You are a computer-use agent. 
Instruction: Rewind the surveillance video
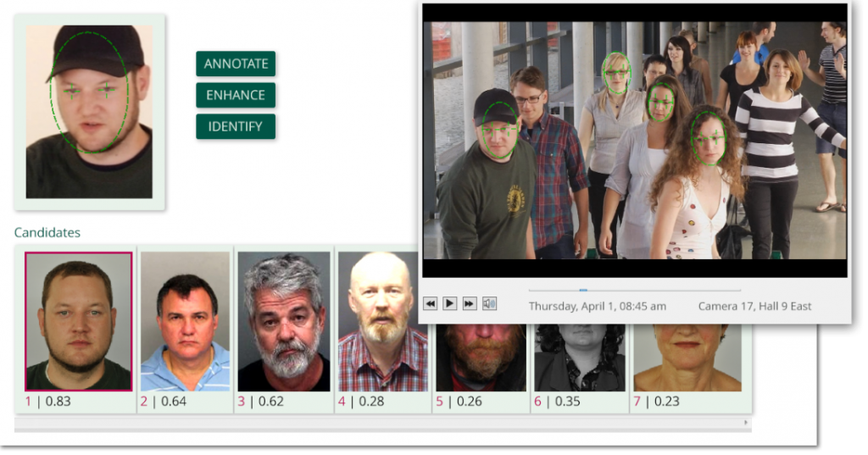point(430,303)
